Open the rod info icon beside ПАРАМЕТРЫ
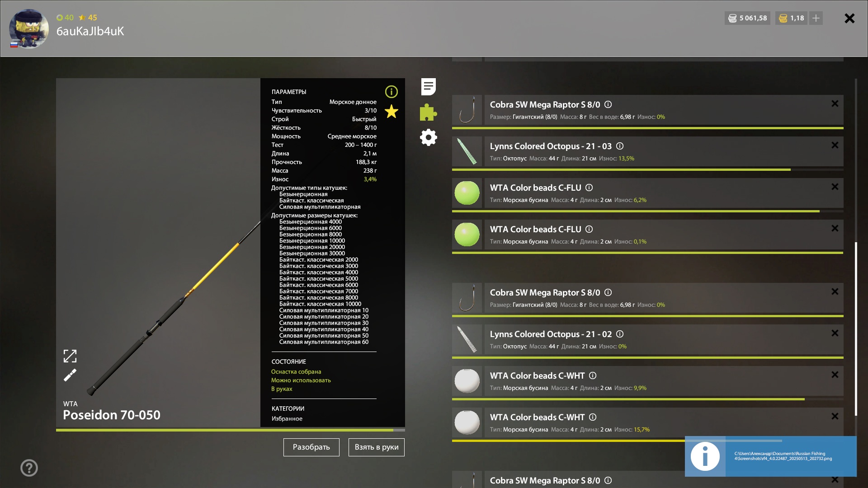The width and height of the screenshot is (868, 488). [392, 92]
